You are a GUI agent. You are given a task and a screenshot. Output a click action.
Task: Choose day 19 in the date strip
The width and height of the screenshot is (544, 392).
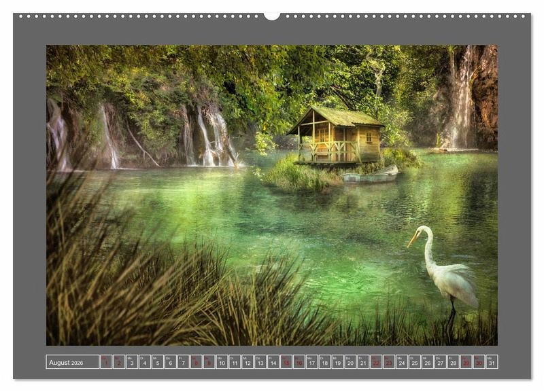click(x=337, y=361)
